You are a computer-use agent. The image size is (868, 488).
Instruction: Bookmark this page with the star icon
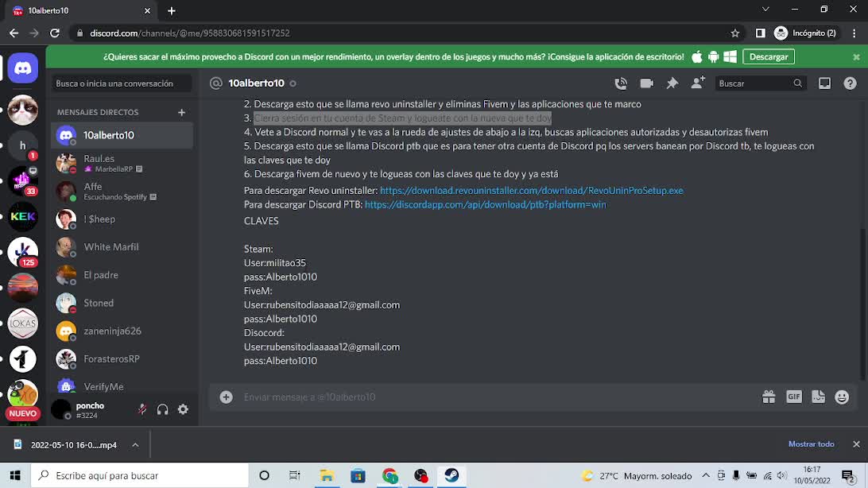pos(735,33)
